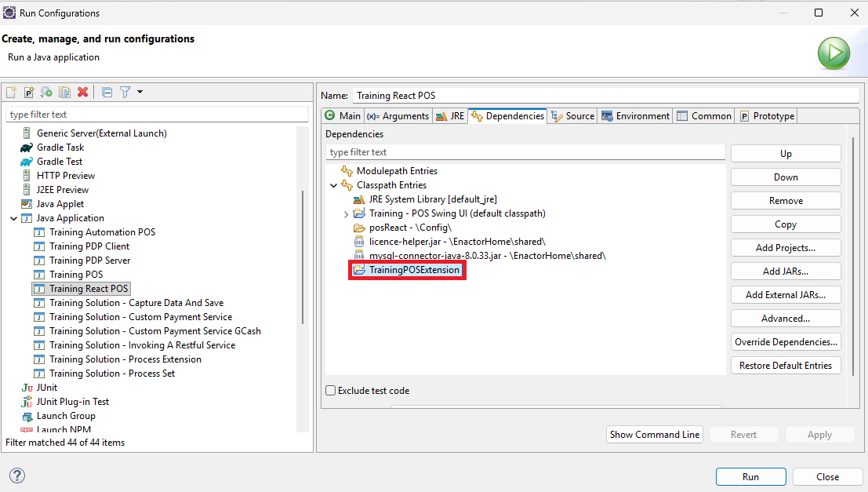Viewport: 868px width, 492px height.
Task: Click the green Run banner icon
Action: [833, 53]
